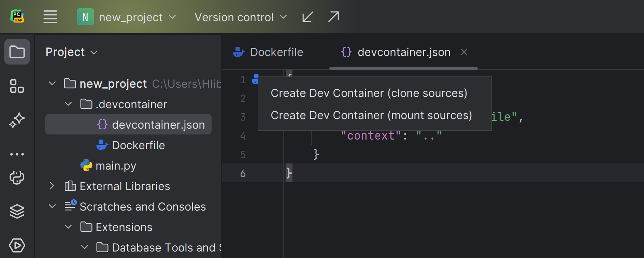Viewport: 644px width, 258px height.
Task: Click the Dockerfile whale icon in tree
Action: (102, 145)
